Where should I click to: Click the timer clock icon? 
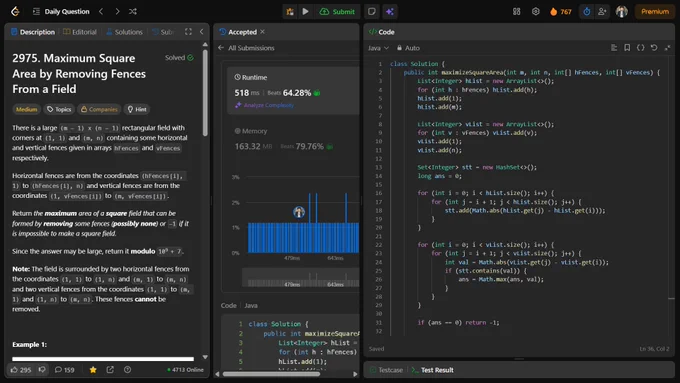pyautogui.click(x=587, y=12)
